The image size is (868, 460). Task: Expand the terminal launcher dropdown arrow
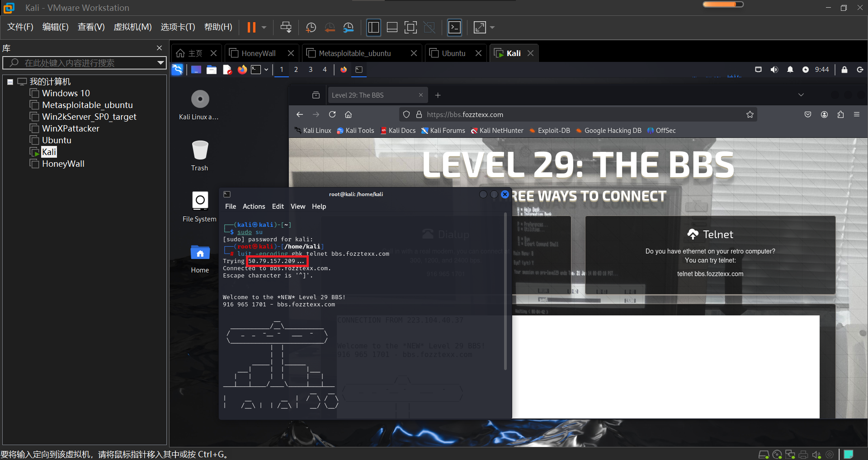266,70
